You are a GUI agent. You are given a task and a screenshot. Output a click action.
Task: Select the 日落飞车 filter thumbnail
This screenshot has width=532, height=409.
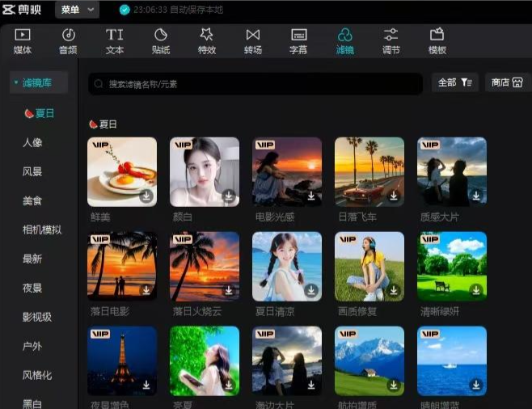[x=369, y=172]
